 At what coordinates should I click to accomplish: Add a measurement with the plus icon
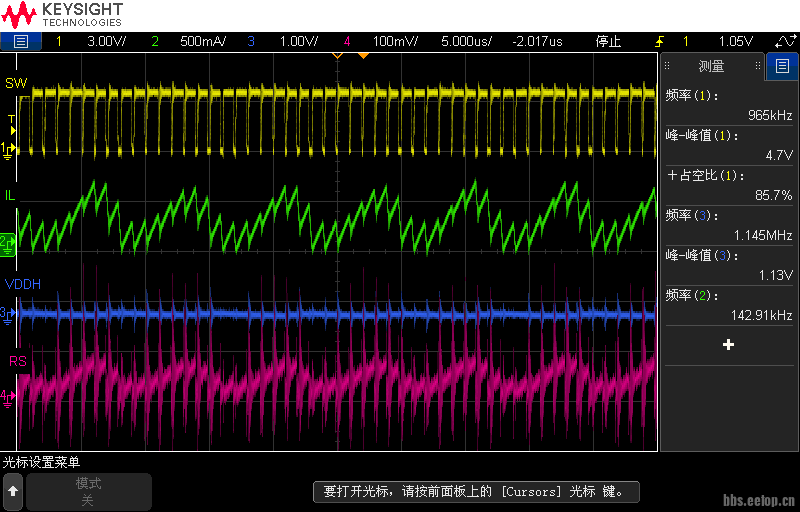click(x=729, y=345)
